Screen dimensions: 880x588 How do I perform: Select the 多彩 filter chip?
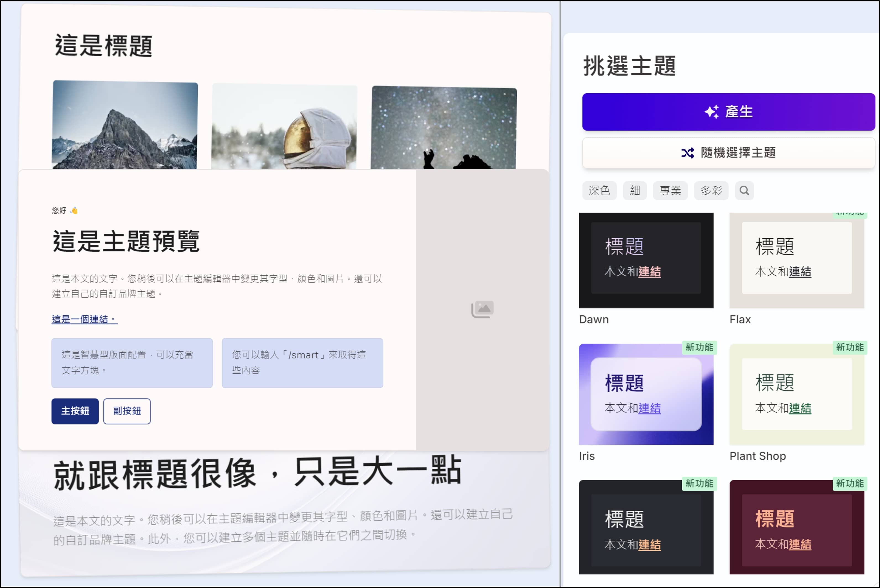(711, 191)
